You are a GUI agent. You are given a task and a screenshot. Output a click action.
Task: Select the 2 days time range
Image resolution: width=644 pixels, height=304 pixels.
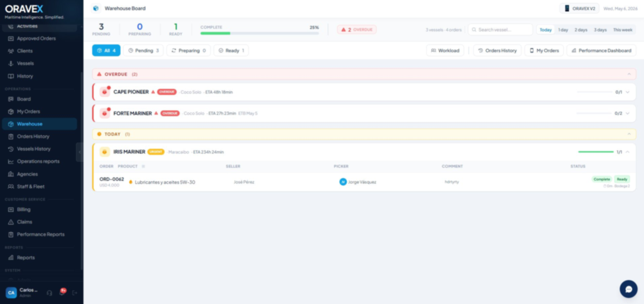[581, 30]
